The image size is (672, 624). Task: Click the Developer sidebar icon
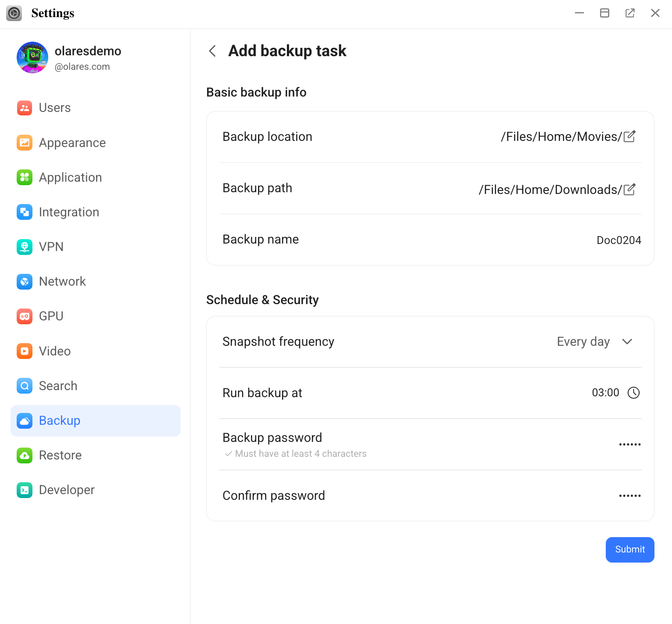coord(25,490)
